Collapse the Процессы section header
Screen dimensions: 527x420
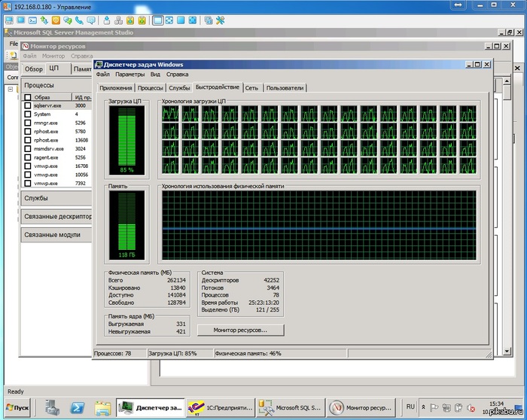point(56,85)
